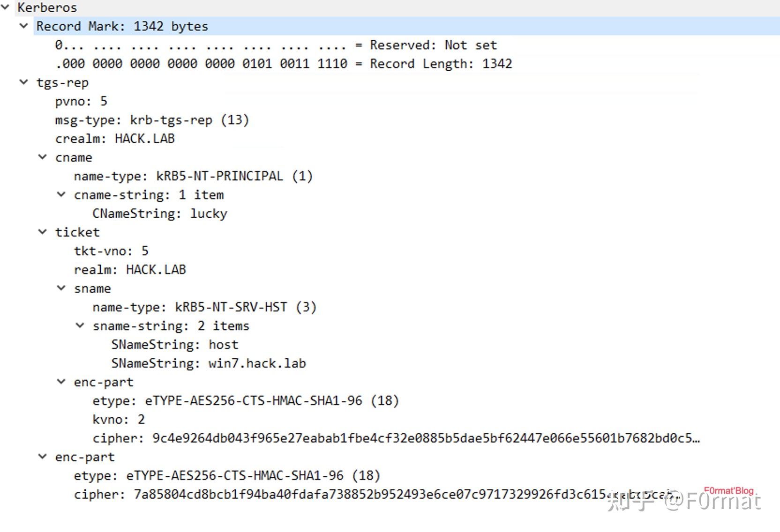The image size is (780, 532).
Task: Select the Reserved: Not set line
Action: (x=276, y=45)
